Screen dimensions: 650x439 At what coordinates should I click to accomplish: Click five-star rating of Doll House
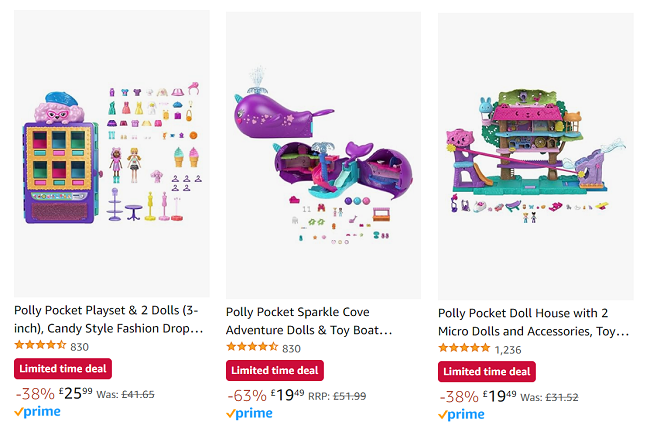tap(464, 348)
